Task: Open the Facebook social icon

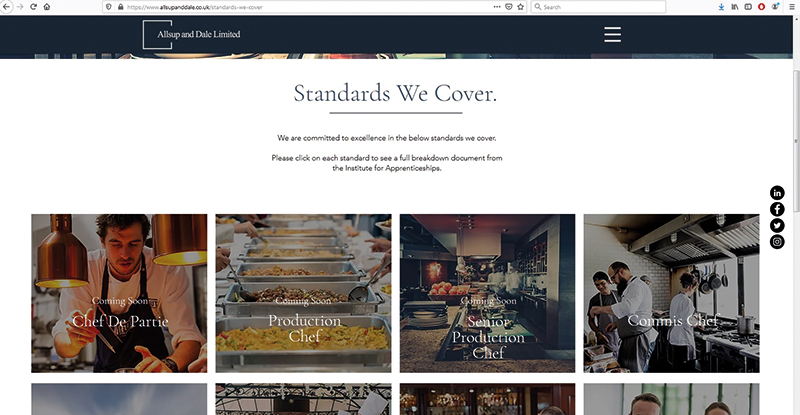Action: (777, 209)
